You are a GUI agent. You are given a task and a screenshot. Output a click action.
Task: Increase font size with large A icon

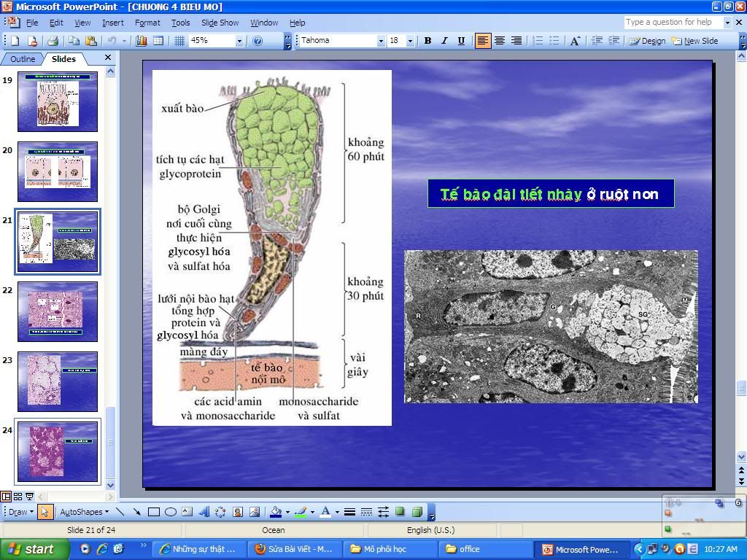point(575,41)
